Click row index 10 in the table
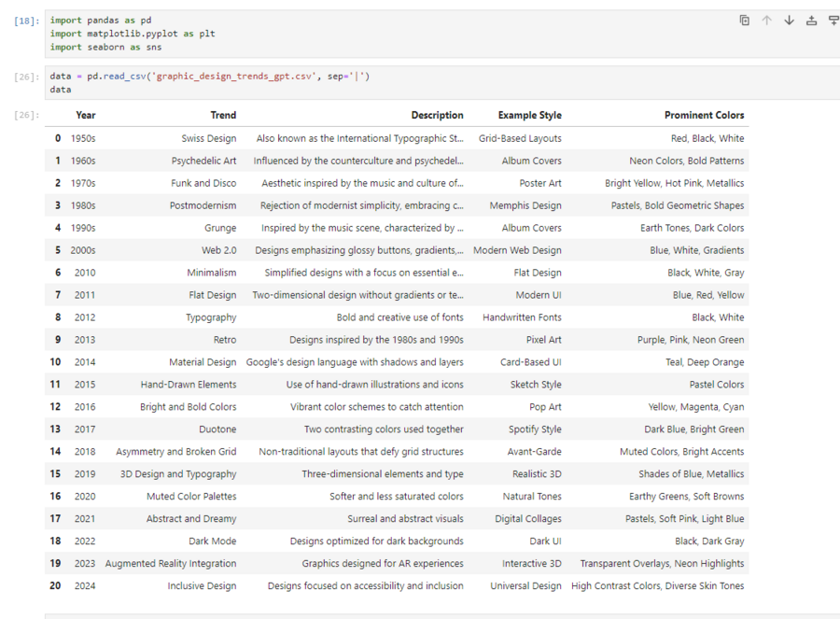 coord(55,362)
